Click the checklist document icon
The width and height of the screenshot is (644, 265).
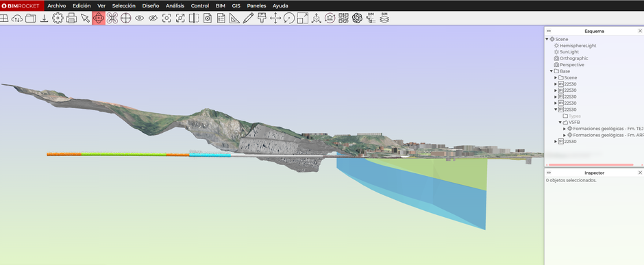221,18
